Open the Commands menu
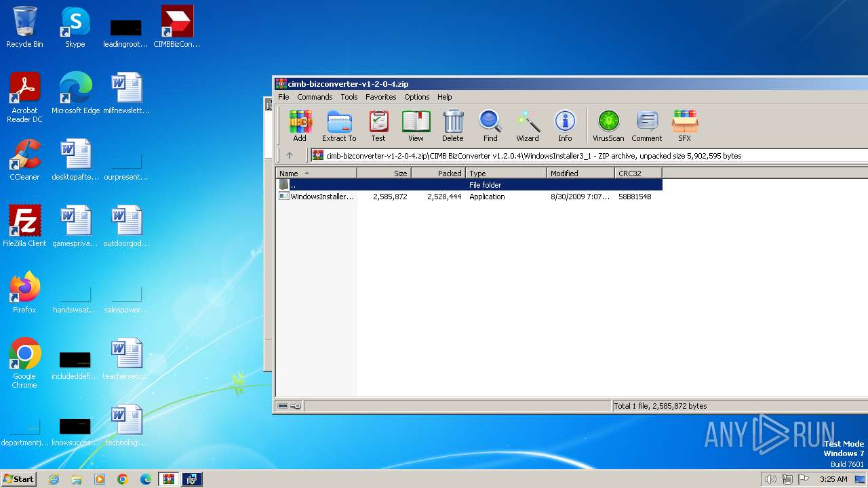 point(315,97)
